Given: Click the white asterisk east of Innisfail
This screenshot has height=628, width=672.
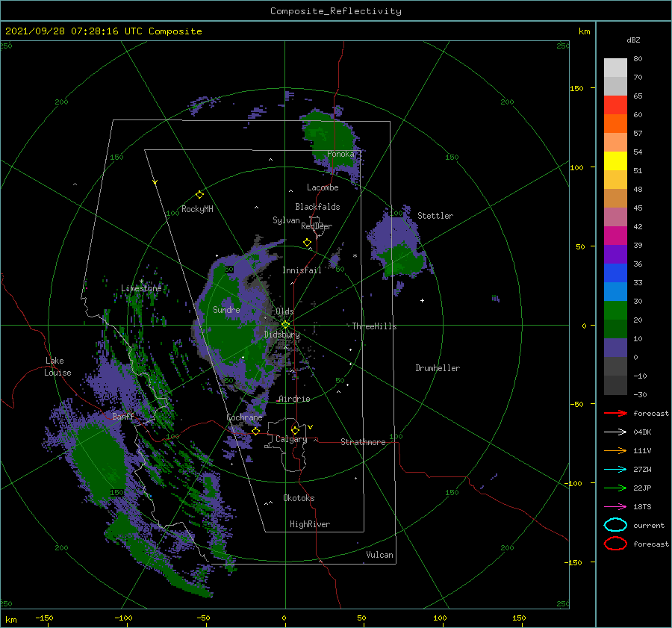Looking at the screenshot, I should point(355,256).
